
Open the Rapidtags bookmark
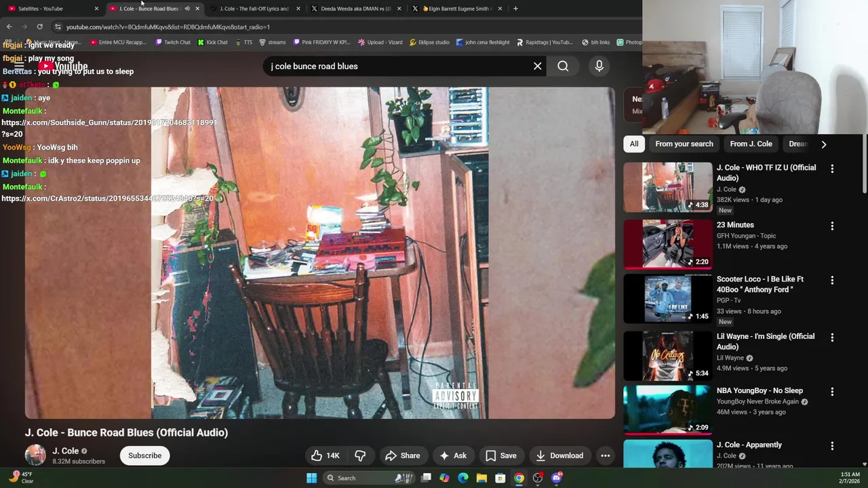[x=545, y=42]
